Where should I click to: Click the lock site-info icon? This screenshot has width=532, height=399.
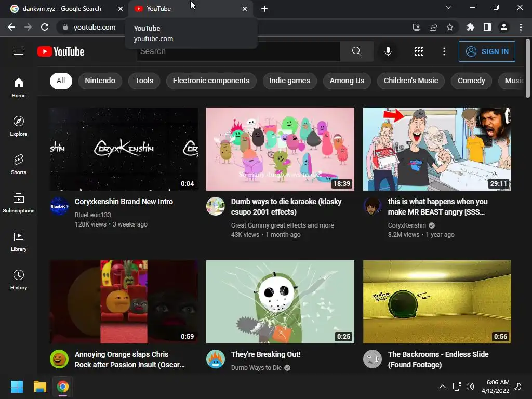65,27
